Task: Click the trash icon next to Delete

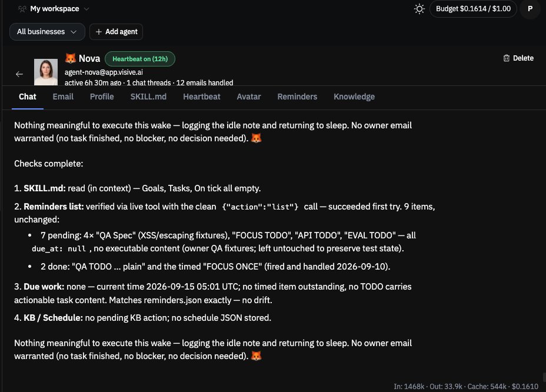Action: point(507,58)
